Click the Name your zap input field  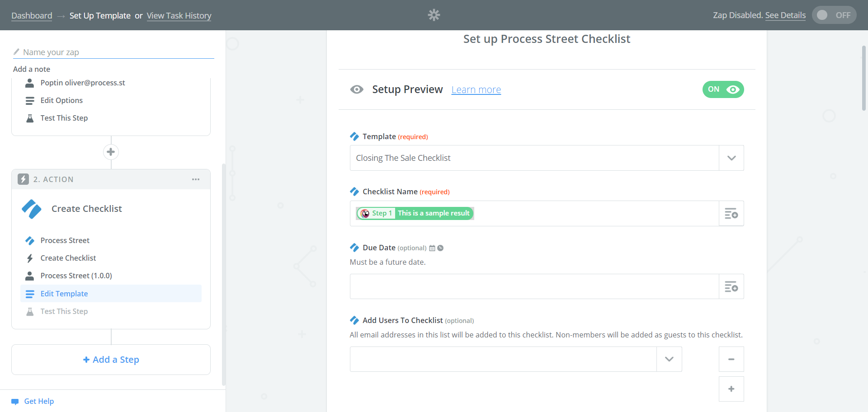pyautogui.click(x=113, y=52)
